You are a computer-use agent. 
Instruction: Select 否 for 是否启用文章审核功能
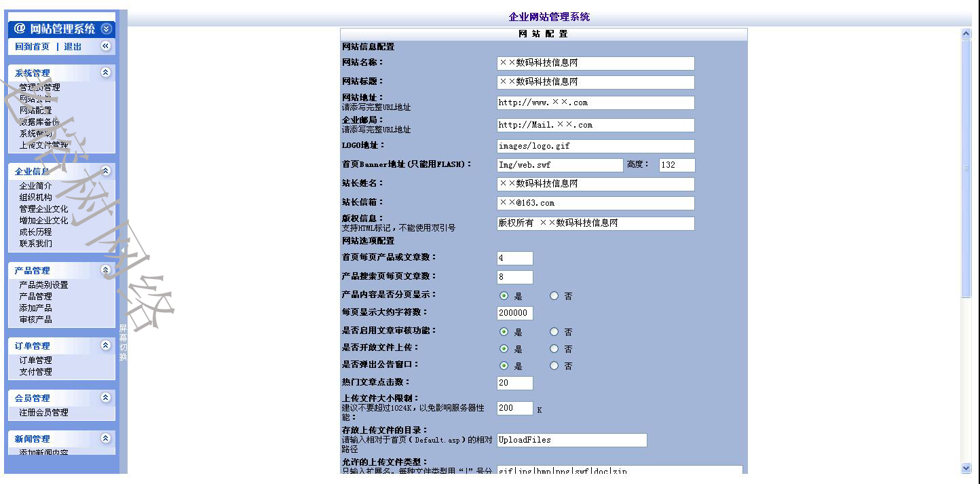[554, 331]
